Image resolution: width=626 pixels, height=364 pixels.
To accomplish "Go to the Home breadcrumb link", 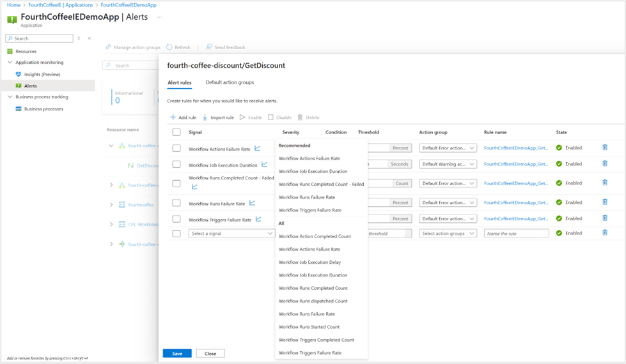I will tap(13, 4).
